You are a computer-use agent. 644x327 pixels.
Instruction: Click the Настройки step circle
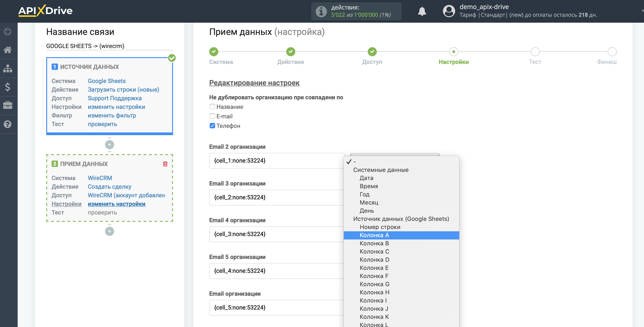[454, 51]
